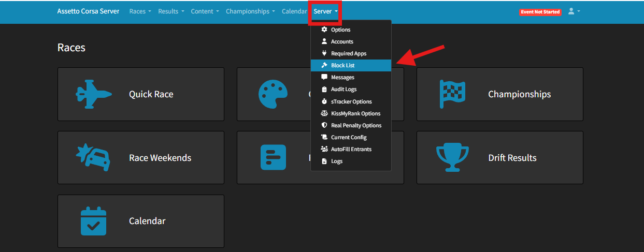Open the Race Weekends card
The height and width of the screenshot is (252, 644).
[141, 157]
